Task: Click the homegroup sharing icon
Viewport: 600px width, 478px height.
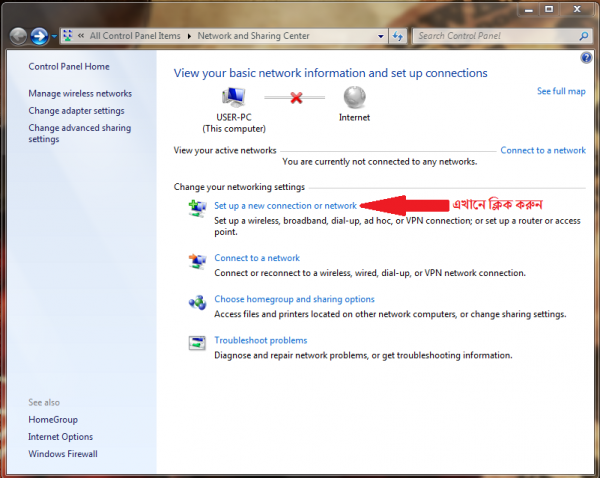Action: (x=197, y=303)
